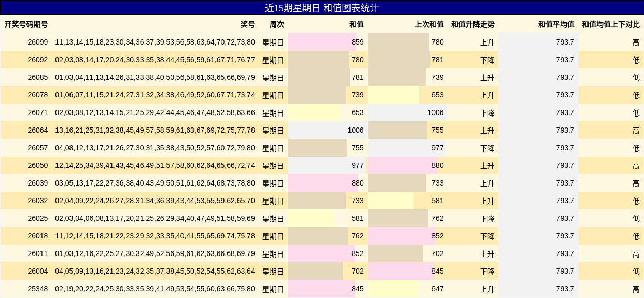Select issue number 26085

point(38,77)
